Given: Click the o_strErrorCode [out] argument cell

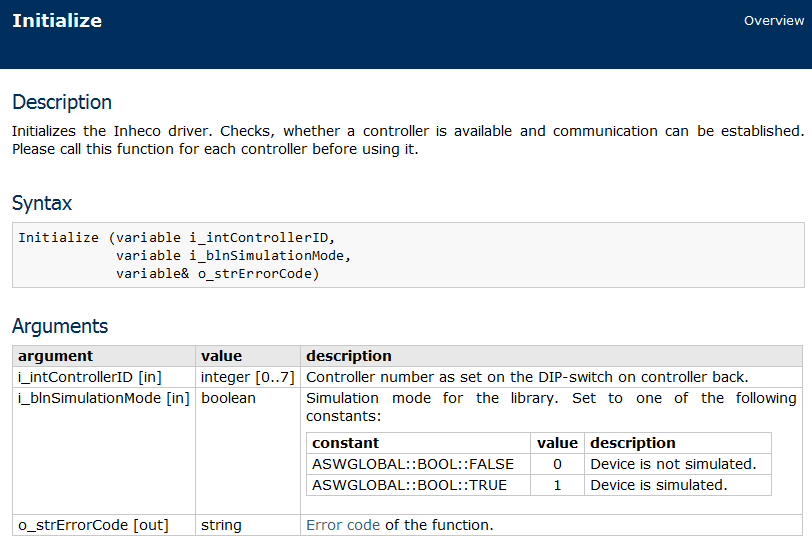Looking at the screenshot, I should (104, 525).
